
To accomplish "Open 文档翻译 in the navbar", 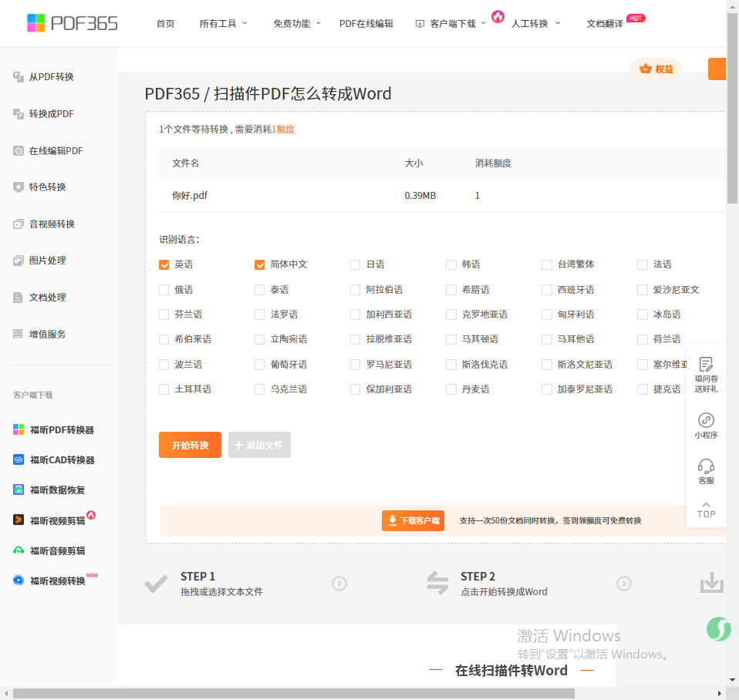I will point(605,24).
